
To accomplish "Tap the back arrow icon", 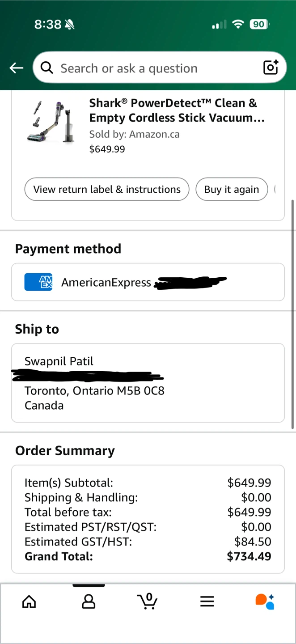I will [x=17, y=68].
